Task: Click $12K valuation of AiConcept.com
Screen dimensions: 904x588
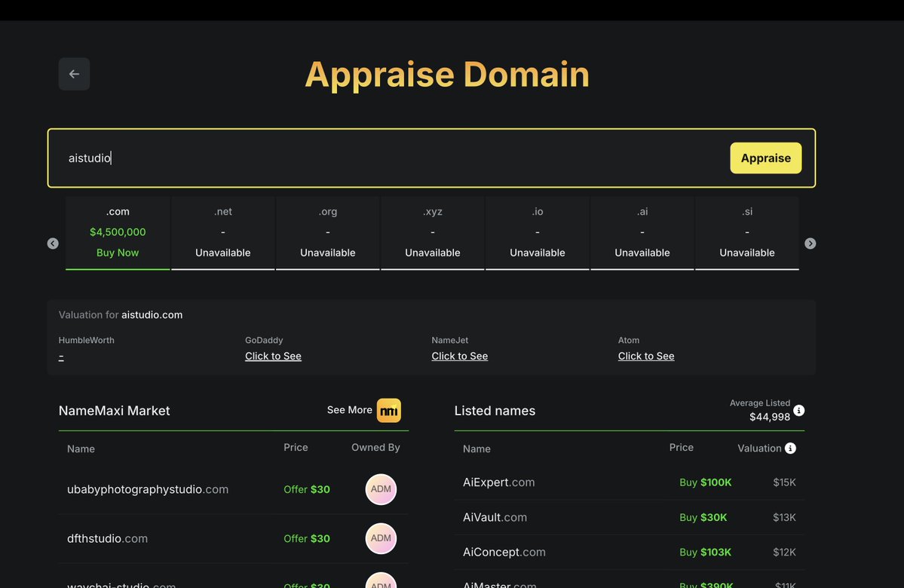Action: point(784,553)
